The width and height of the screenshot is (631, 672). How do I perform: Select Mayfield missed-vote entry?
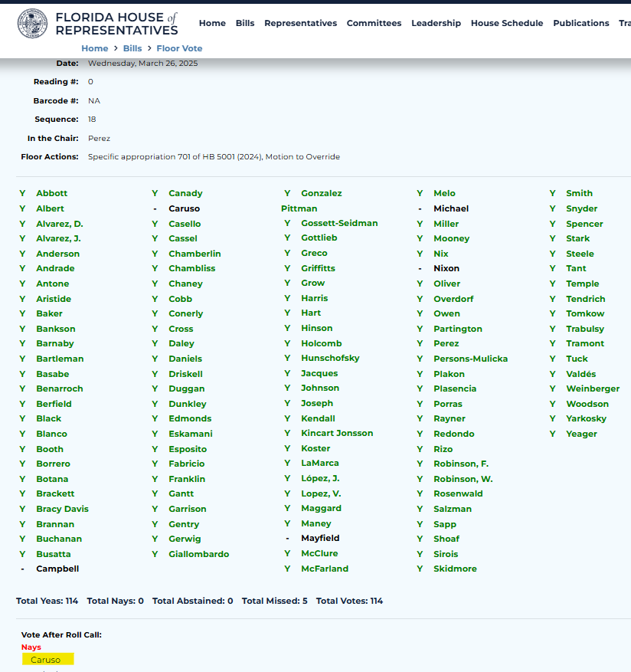(320, 538)
